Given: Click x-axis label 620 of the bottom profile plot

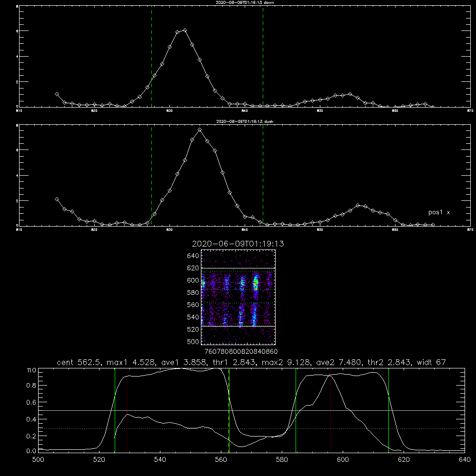Looking at the screenshot, I should pyautogui.click(x=404, y=460).
